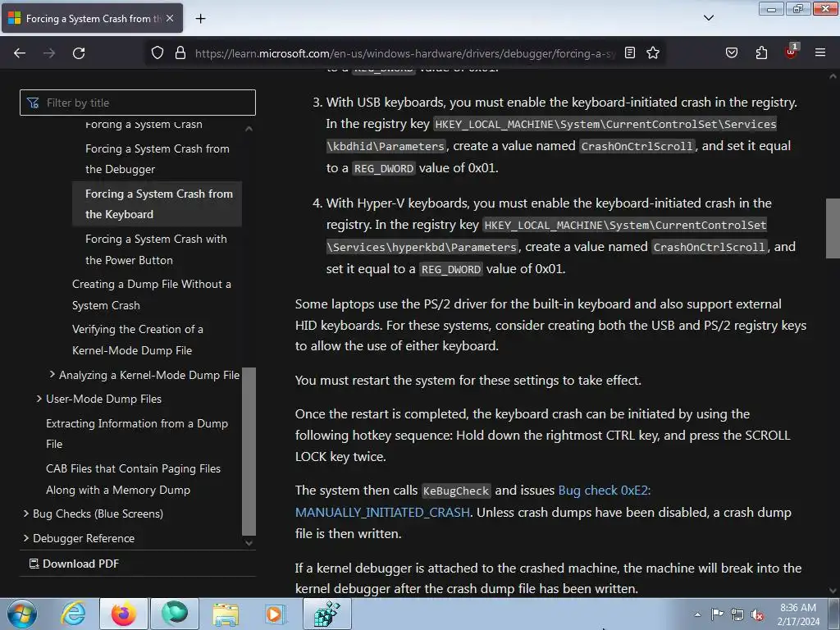Open network status tray icon
840x630 pixels.
[737, 614]
